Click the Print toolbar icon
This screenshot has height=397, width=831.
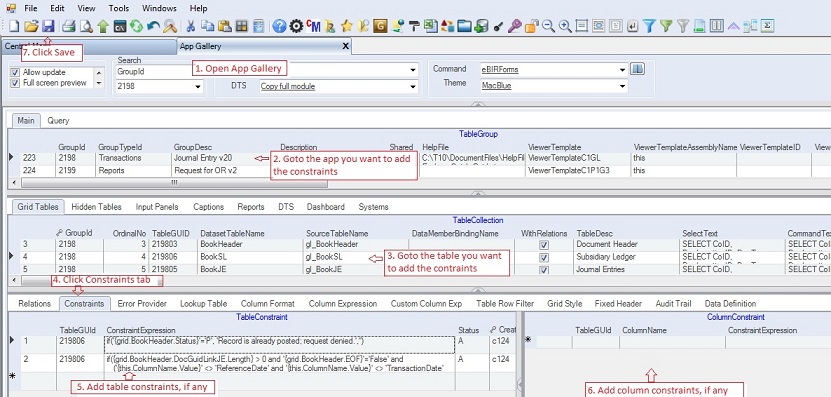(69, 26)
